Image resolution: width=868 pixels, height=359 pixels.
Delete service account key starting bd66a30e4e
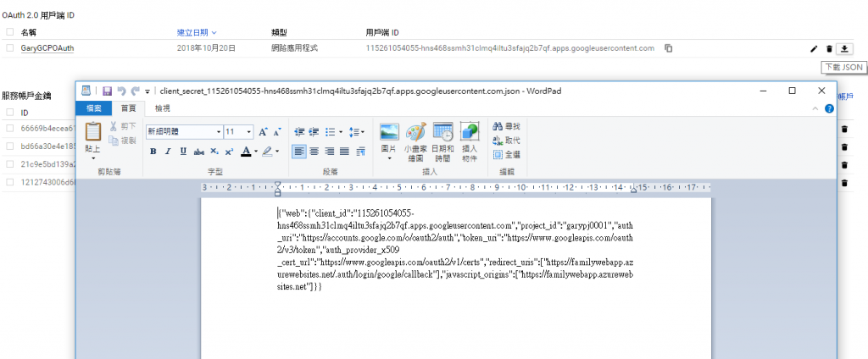tap(844, 147)
